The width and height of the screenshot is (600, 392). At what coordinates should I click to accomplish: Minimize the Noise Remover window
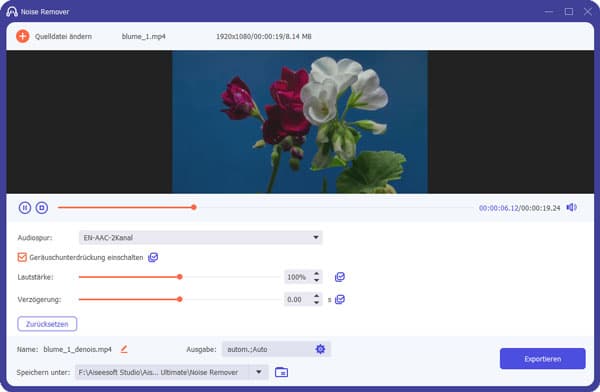pyautogui.click(x=549, y=11)
